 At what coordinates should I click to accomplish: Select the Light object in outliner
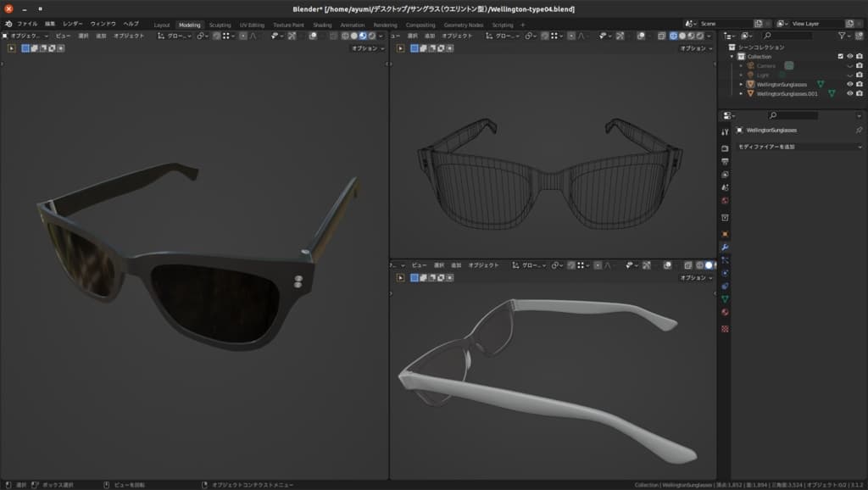(x=763, y=75)
